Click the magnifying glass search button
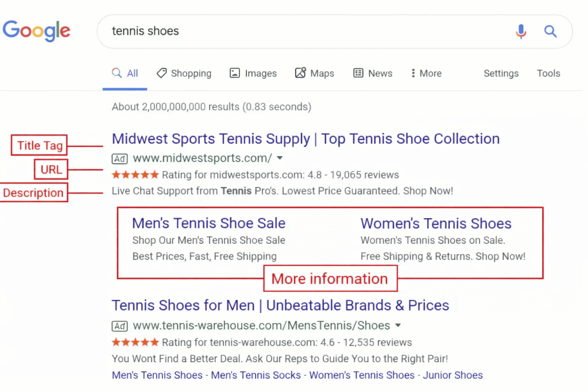This screenshot has height=392, width=588. pyautogui.click(x=550, y=31)
